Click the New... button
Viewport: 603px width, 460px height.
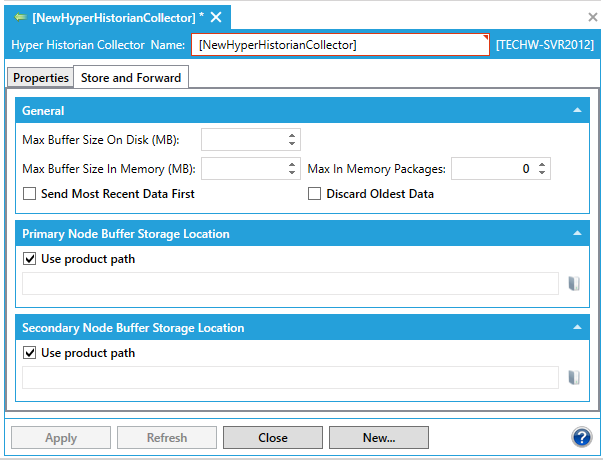pos(378,438)
